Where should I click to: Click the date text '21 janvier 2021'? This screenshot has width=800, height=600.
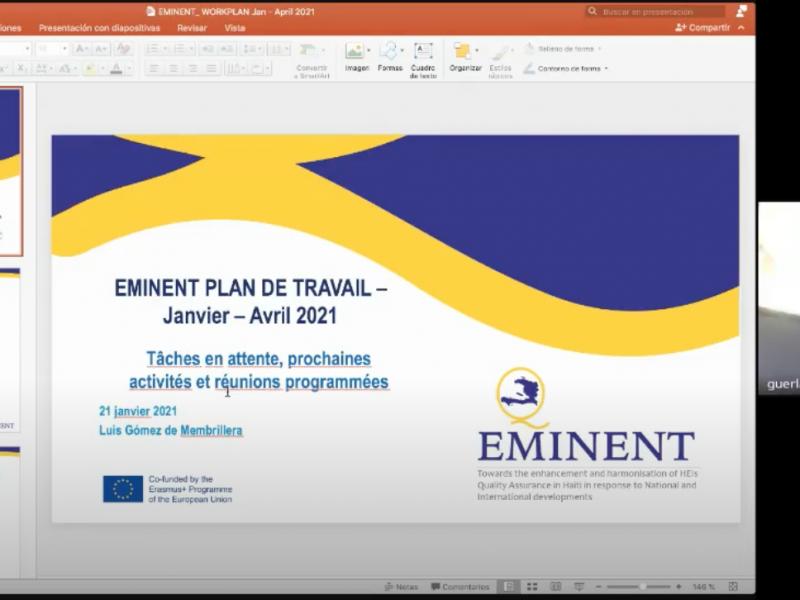pyautogui.click(x=138, y=411)
